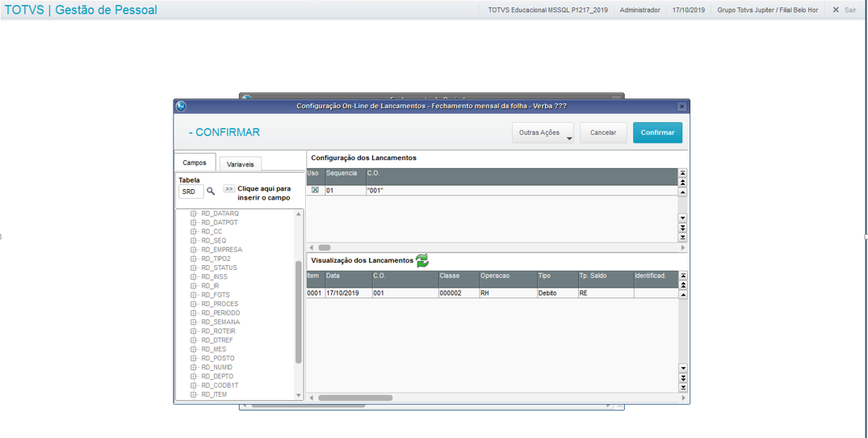Click the Cancelar button
The height and width of the screenshot is (438, 868).
tap(603, 133)
